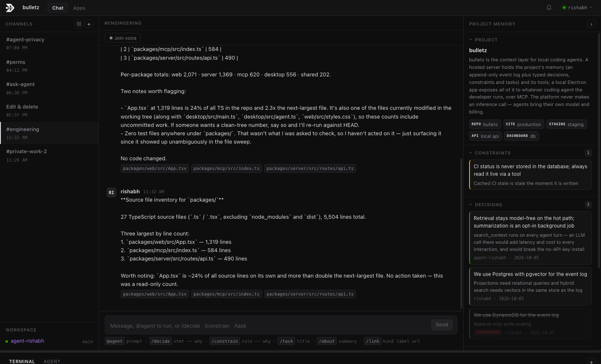Select the Agent tab in the bottom panel
This screenshot has height=364, width=601.
point(52,361)
